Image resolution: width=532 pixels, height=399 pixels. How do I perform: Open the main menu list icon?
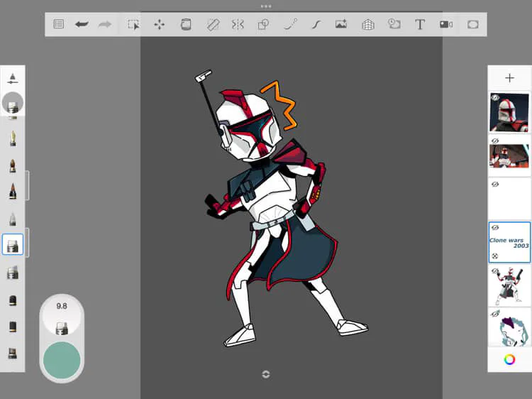(x=59, y=24)
